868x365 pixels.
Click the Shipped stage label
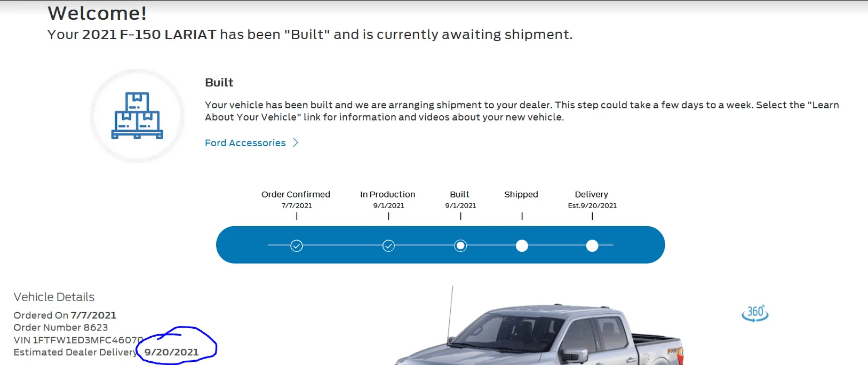(521, 194)
